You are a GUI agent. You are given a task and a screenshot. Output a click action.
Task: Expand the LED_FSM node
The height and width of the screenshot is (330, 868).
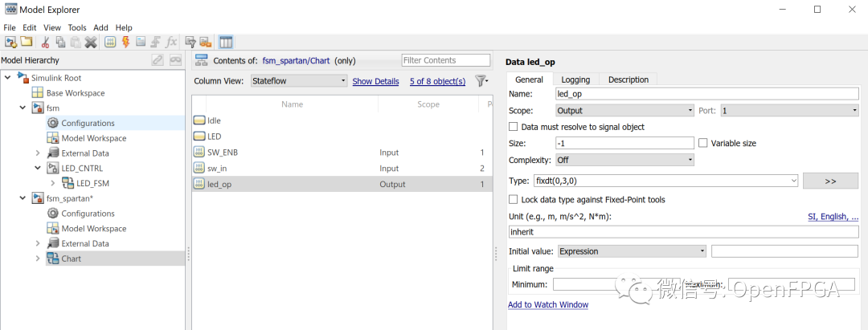coord(52,183)
